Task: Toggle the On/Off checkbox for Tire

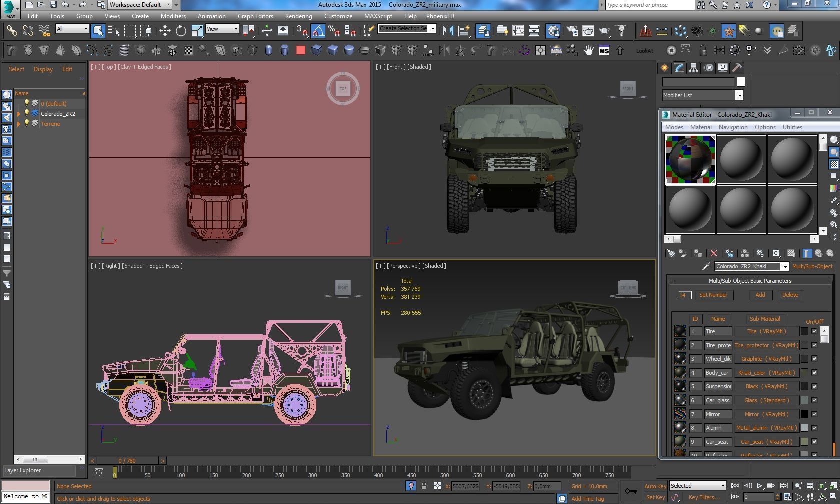Action: click(x=814, y=331)
